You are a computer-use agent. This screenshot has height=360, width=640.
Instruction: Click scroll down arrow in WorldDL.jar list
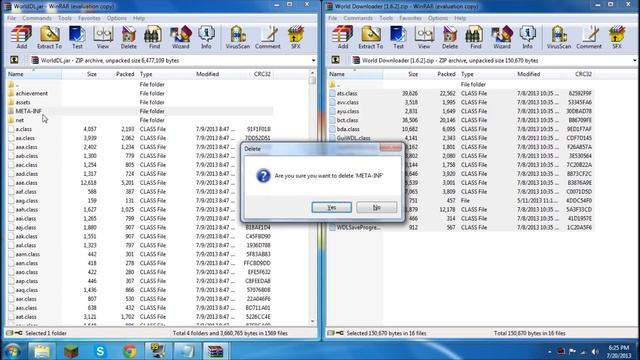click(313, 322)
